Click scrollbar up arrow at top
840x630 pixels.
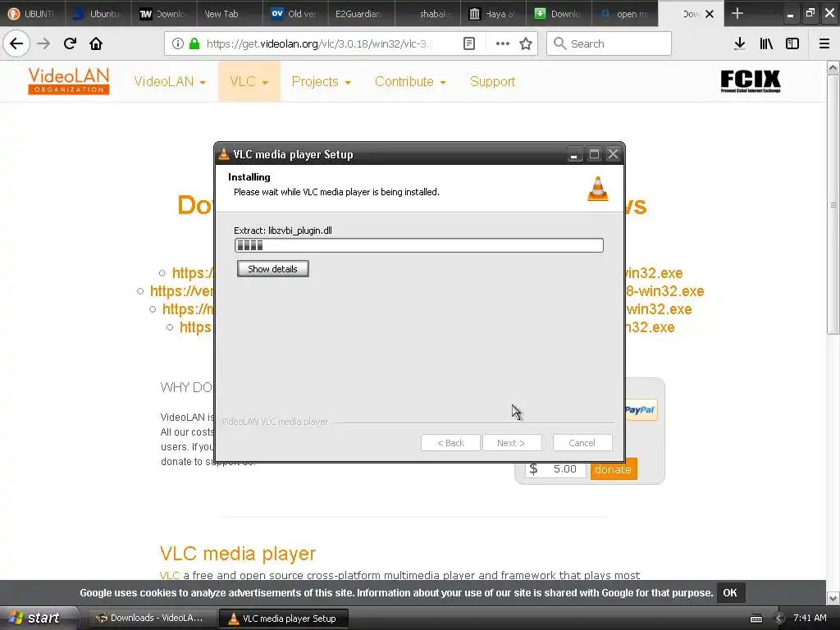click(x=833, y=67)
